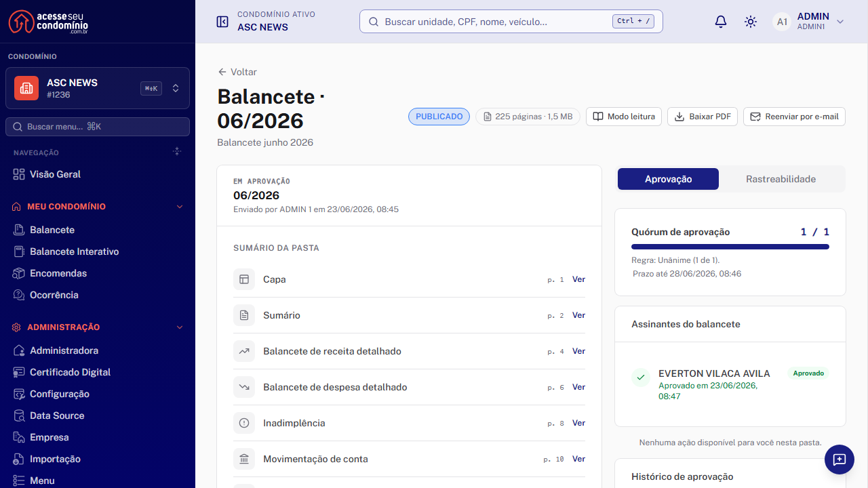Open the ASC NEWS condominium switcher
This screenshot has height=488, width=868.
[98, 88]
